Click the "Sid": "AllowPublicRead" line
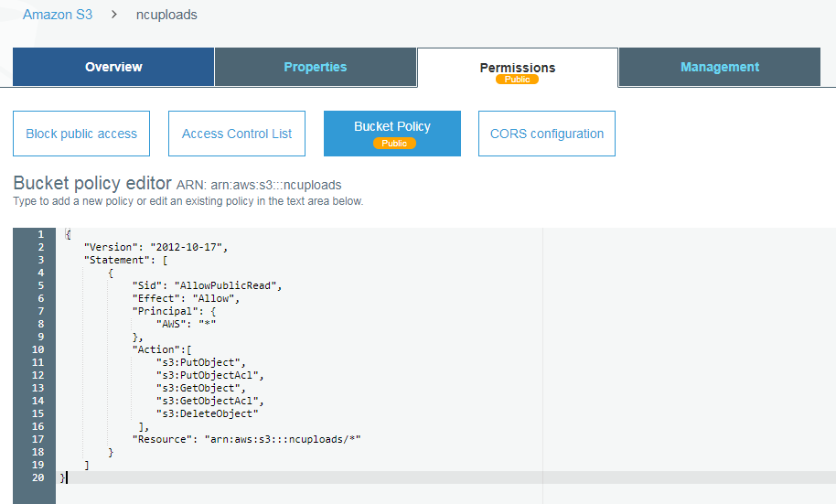This screenshot has height=504, width=836. 207,285
